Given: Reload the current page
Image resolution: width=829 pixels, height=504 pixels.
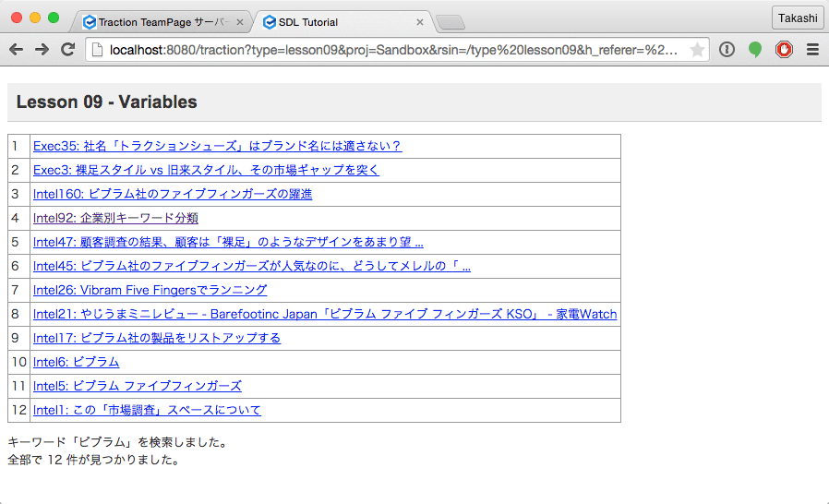Looking at the screenshot, I should (x=67, y=50).
